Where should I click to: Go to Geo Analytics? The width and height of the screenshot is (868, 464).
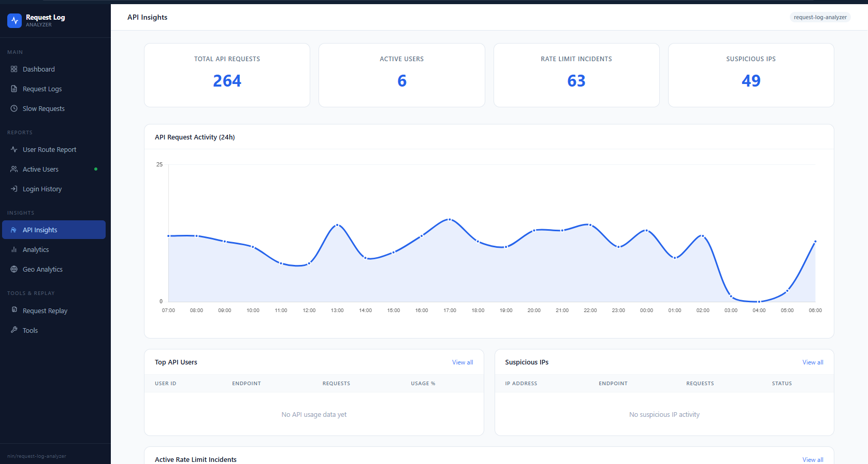[54, 269]
